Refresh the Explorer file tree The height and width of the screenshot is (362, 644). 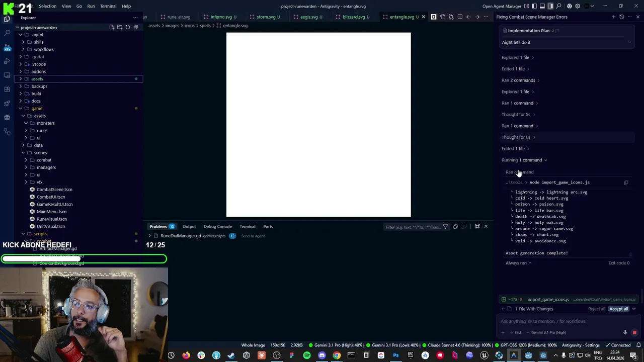pos(128,27)
